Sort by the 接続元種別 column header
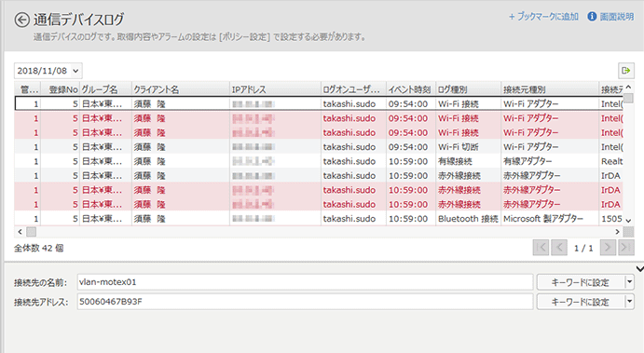This screenshot has width=644, height=353. (550, 89)
